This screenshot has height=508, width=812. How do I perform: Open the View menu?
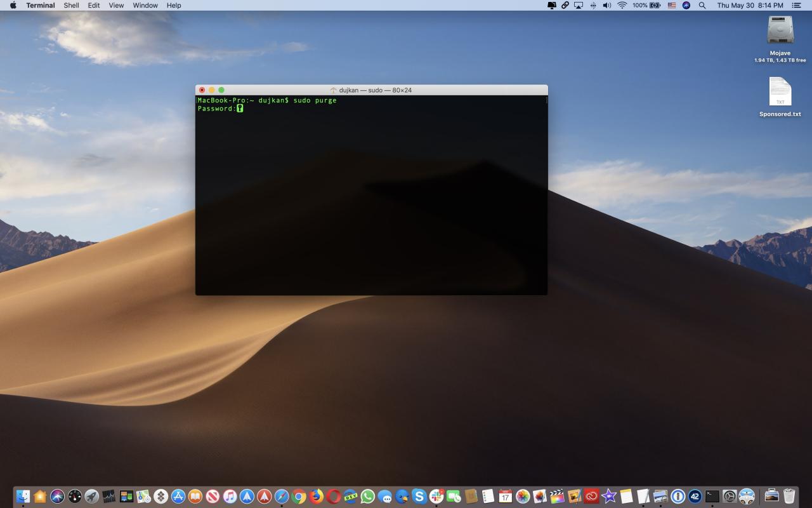tap(116, 5)
